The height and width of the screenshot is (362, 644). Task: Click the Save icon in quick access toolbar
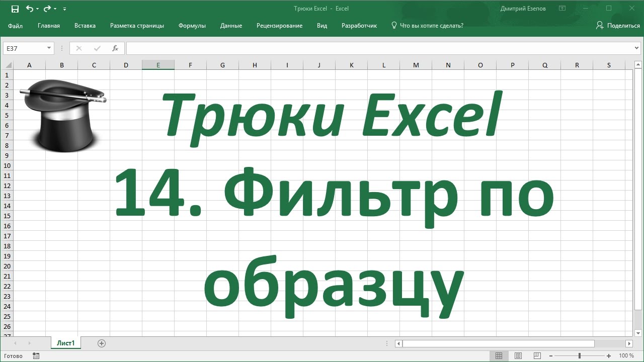tap(15, 9)
